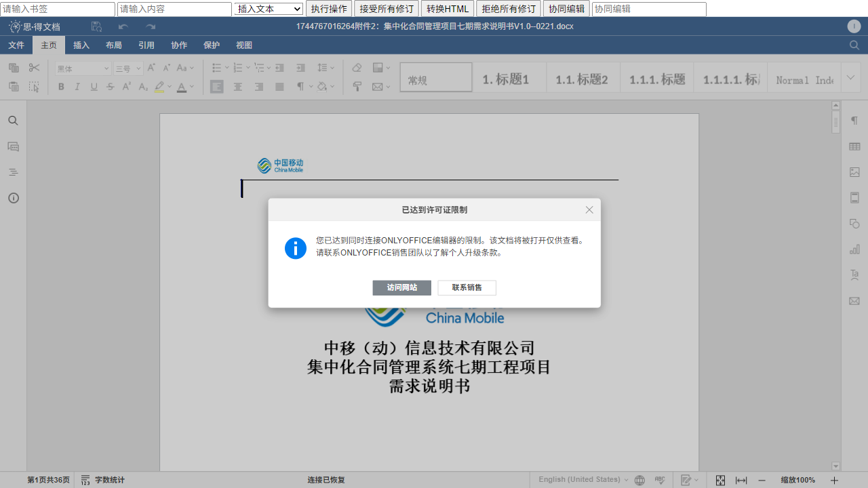Screen dimensions: 868x488
Task: Click the clear style eraser icon
Action: point(357,68)
